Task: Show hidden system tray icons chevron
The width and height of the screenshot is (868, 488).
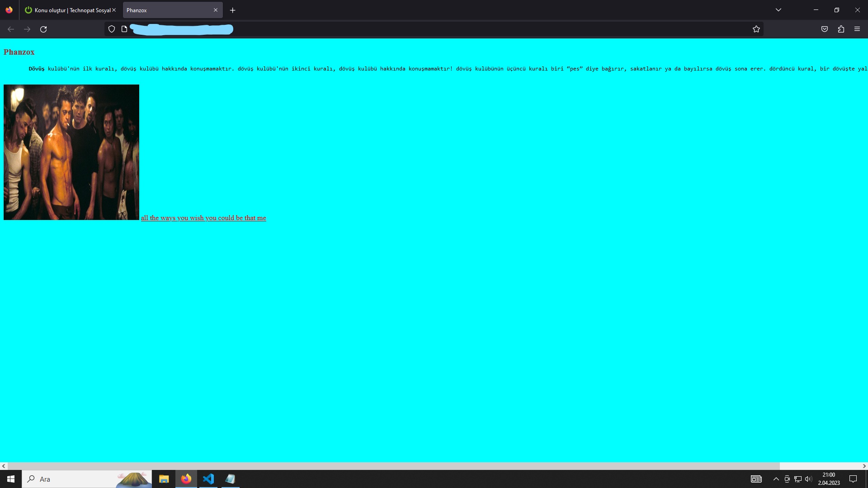Action: [x=776, y=479]
